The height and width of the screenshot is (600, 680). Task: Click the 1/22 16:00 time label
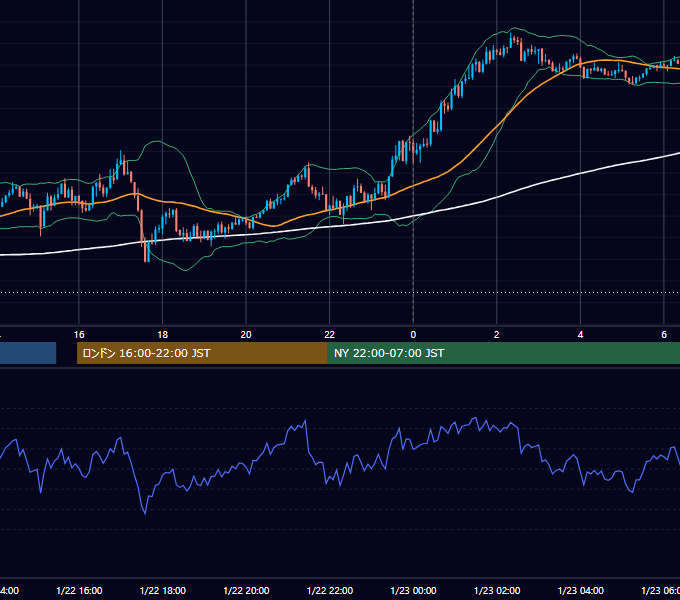79,590
